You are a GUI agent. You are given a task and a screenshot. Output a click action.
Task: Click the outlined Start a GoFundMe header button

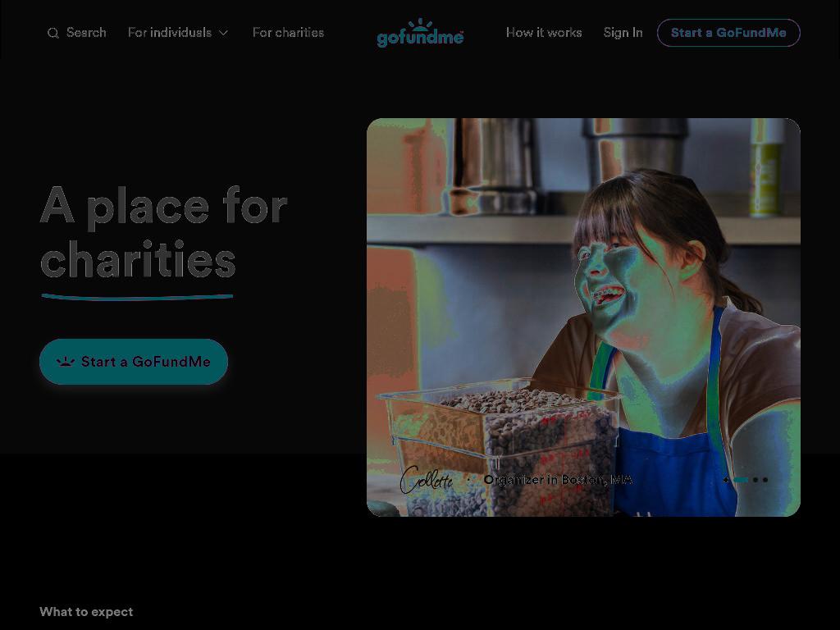728,33
